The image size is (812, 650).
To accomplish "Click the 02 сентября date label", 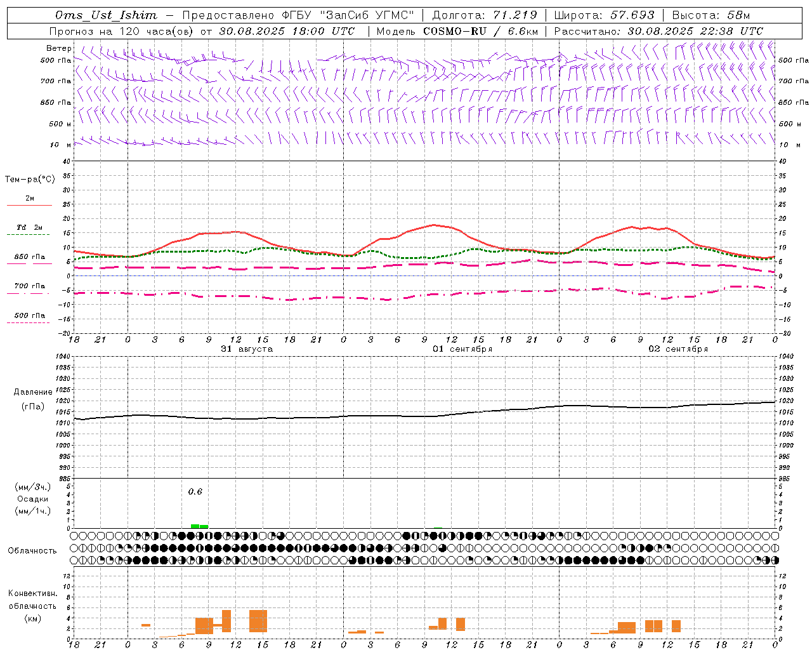I will [678, 349].
